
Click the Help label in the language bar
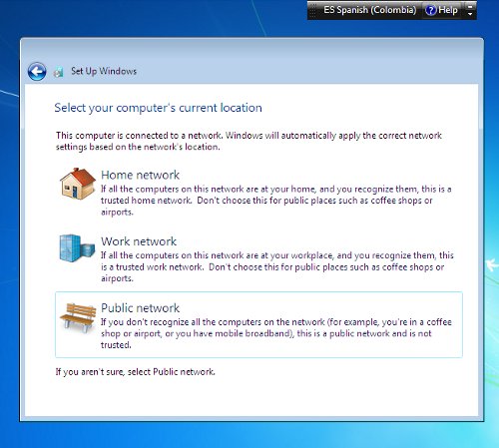point(448,10)
